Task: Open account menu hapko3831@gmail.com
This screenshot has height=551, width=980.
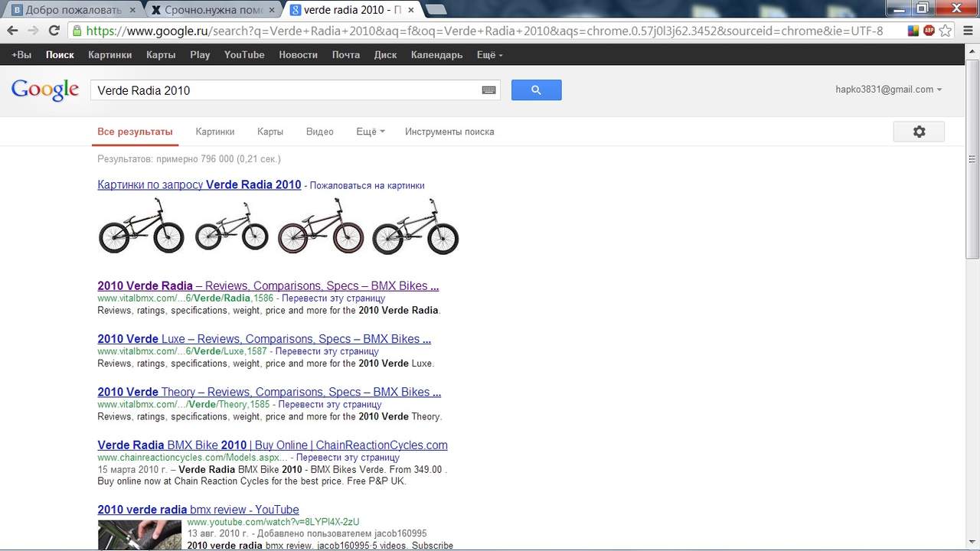Action: click(888, 90)
